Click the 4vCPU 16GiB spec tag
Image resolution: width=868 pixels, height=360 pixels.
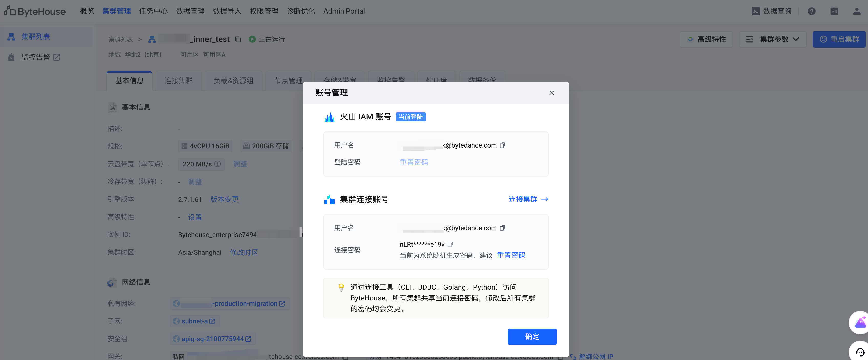[x=205, y=146]
